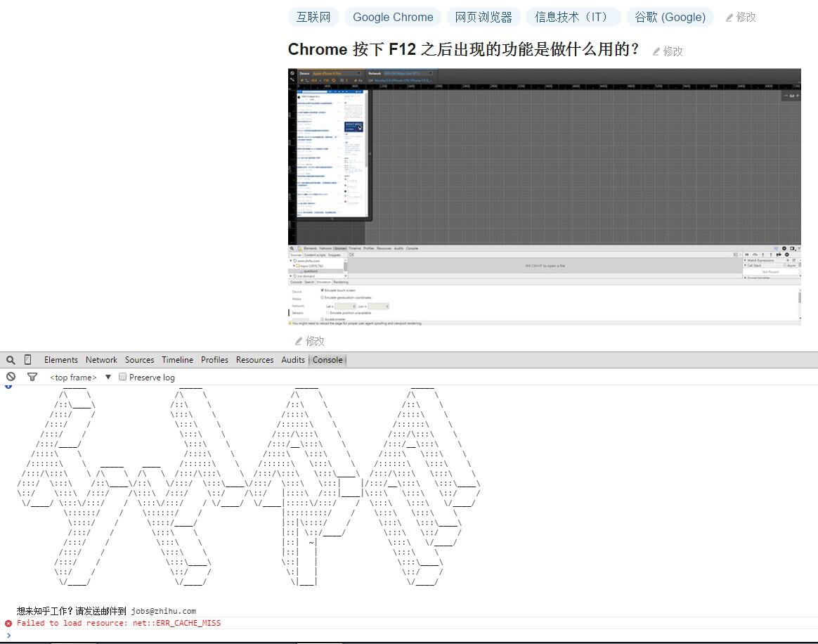Switch to the Elements tab
Screen dimensions: 818x644
pyautogui.click(x=61, y=359)
